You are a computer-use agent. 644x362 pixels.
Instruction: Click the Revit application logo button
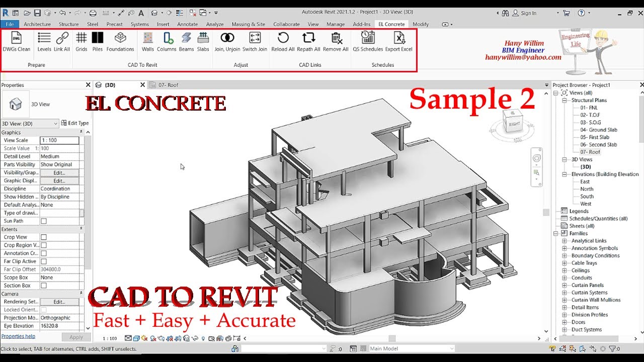(x=5, y=13)
